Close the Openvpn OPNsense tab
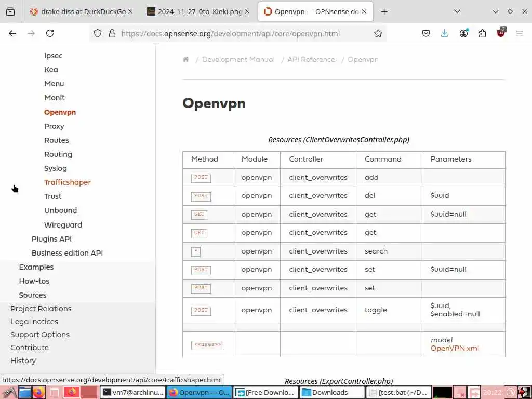Screen dimensions: 532x399 tap(364, 11)
